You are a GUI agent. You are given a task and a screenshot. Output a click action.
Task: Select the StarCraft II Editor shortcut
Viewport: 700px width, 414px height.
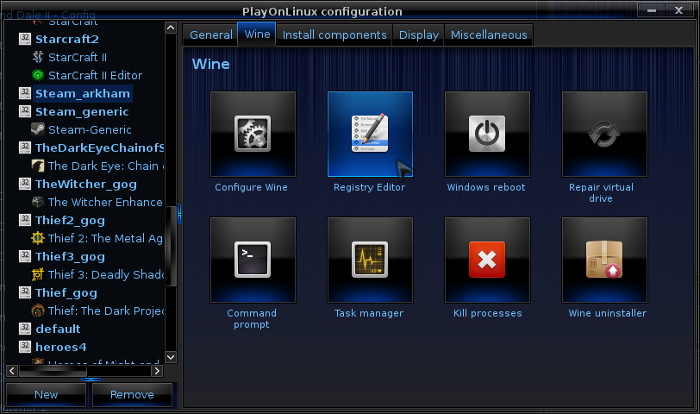coord(95,75)
